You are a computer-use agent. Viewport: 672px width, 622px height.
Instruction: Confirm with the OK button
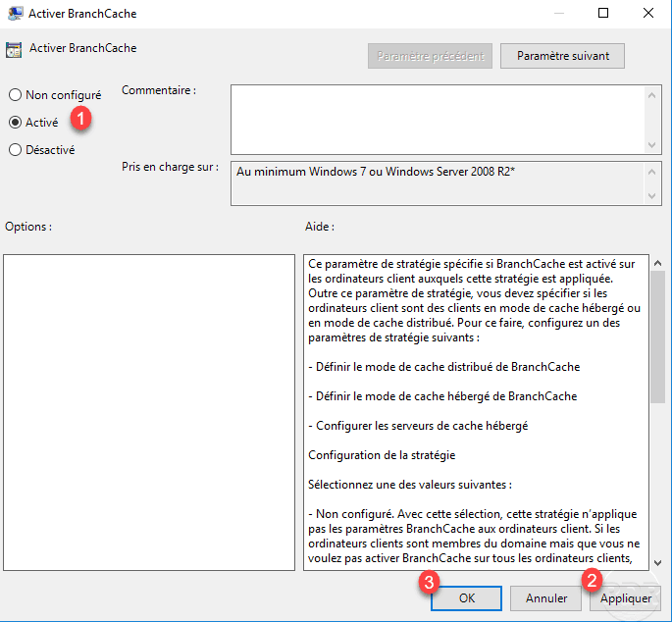pos(466,598)
